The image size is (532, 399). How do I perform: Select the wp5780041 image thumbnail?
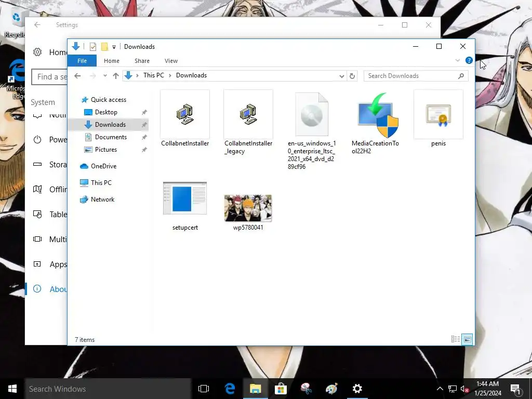(248, 208)
